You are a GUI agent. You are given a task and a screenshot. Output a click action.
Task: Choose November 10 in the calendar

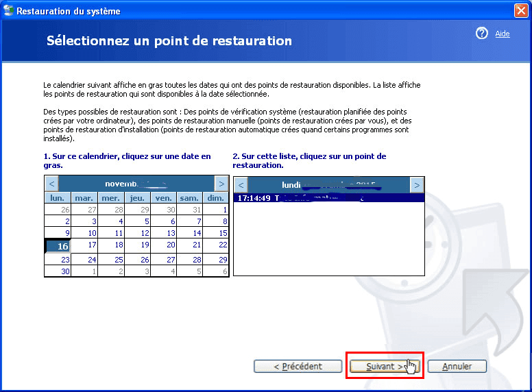click(84, 233)
